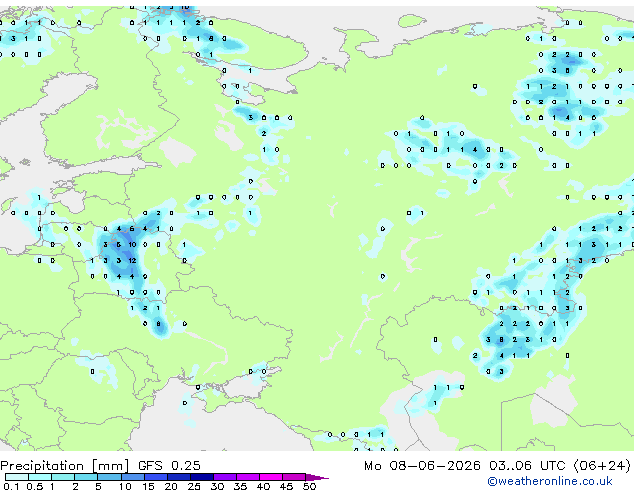634x490 pixels.
Task: Select the "GFS 0.25" model label
Action: click(169, 466)
